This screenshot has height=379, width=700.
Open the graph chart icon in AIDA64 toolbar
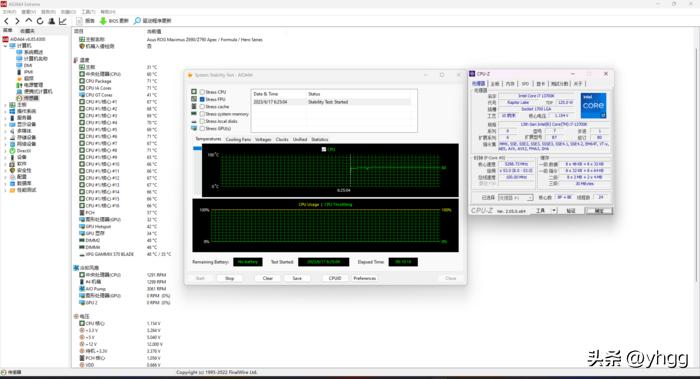click(62, 21)
